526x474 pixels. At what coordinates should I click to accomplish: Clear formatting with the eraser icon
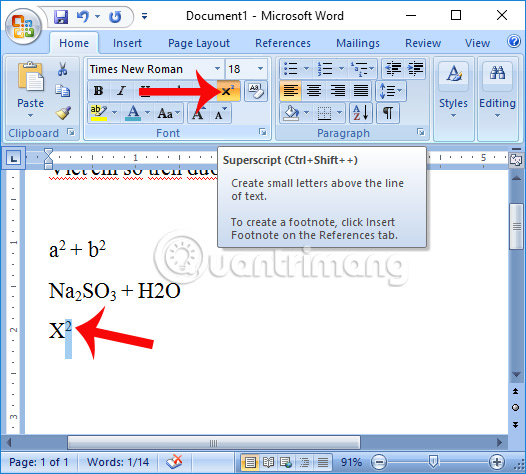[x=256, y=91]
